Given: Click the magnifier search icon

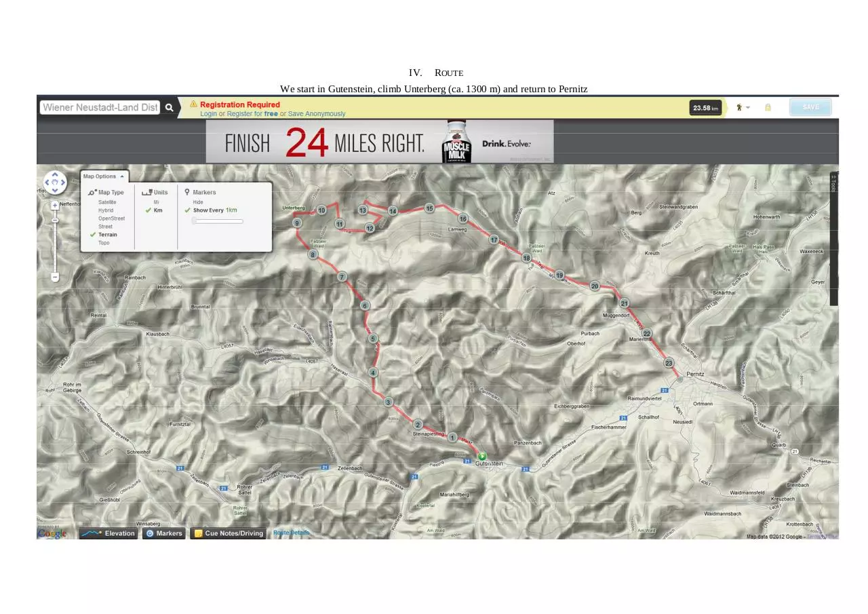Looking at the screenshot, I should [x=170, y=107].
